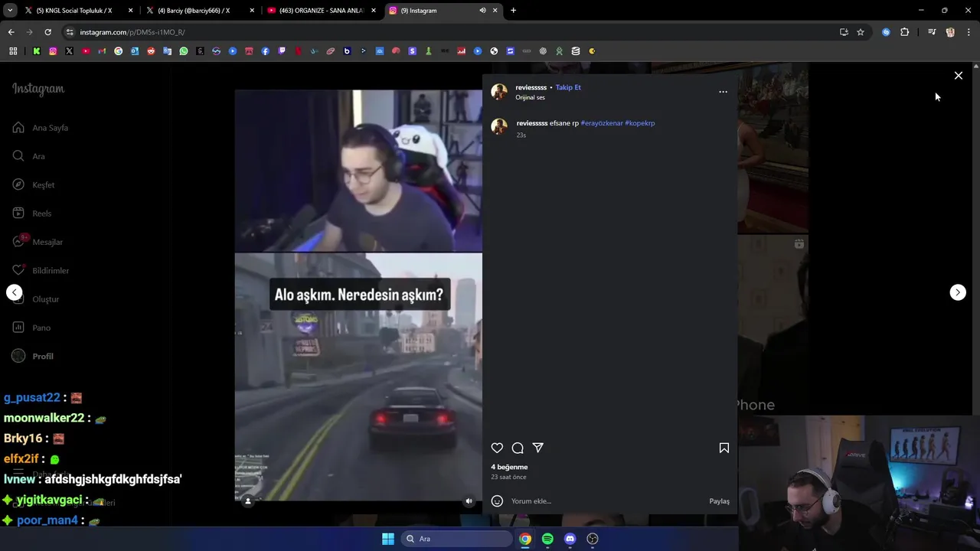This screenshot has height=551, width=980.
Task: Click install app icon in address bar
Action: tap(844, 32)
